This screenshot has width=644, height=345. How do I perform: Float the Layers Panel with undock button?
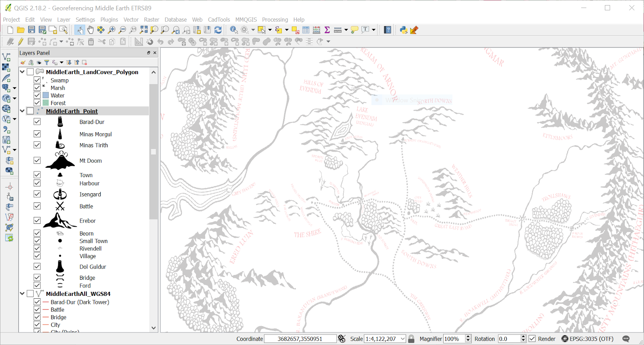[149, 53]
